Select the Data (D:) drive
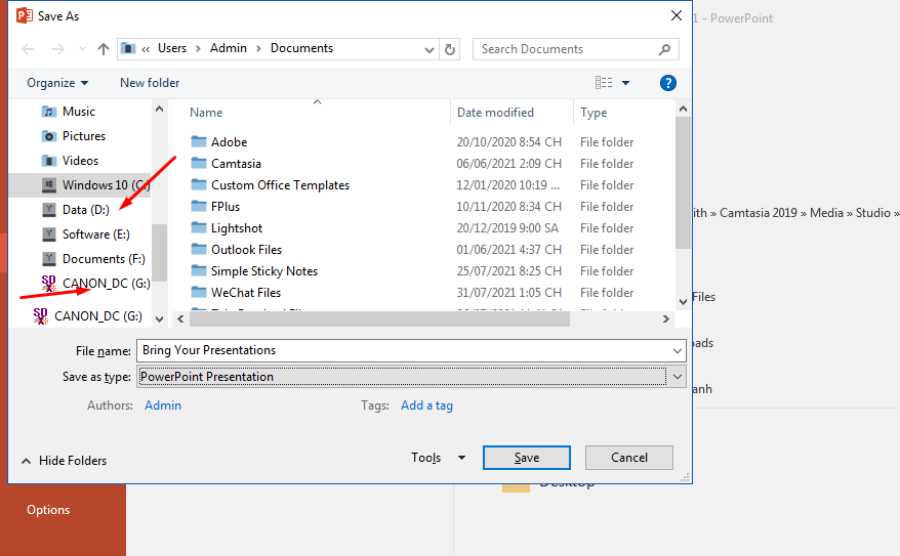The width and height of the screenshot is (900, 556). coord(85,210)
